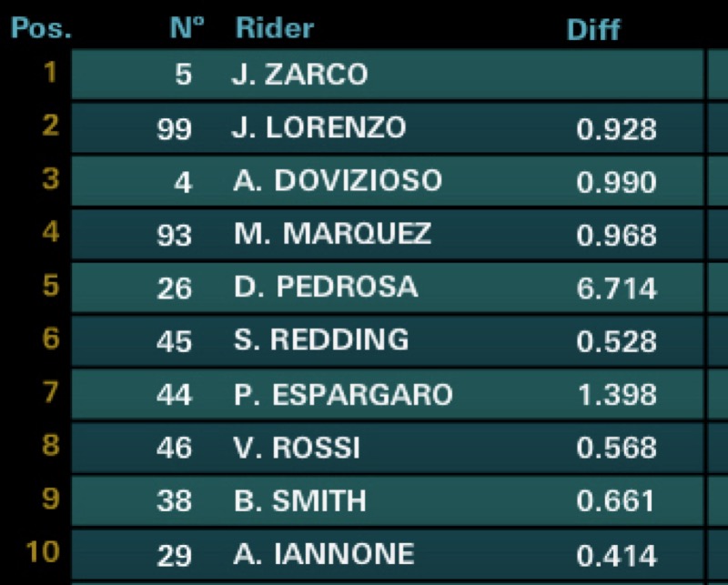Screen dimensions: 728x585
Task: Click the Diff column header
Action: (592, 29)
